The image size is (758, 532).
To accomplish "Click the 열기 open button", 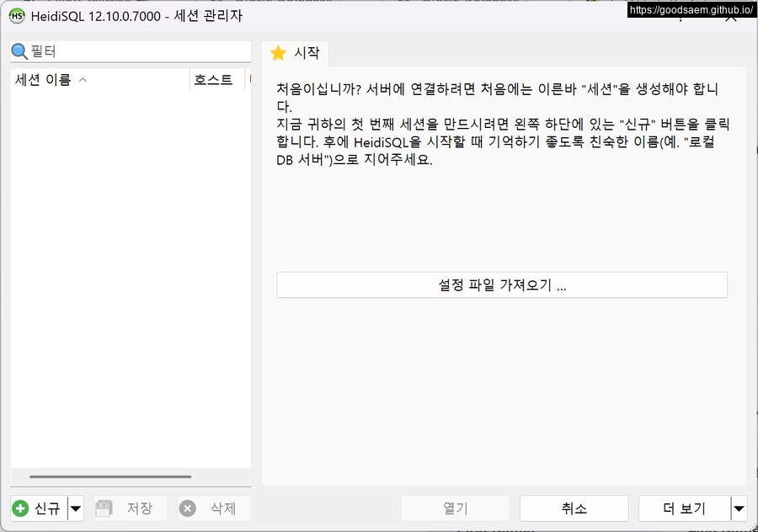I will click(456, 508).
